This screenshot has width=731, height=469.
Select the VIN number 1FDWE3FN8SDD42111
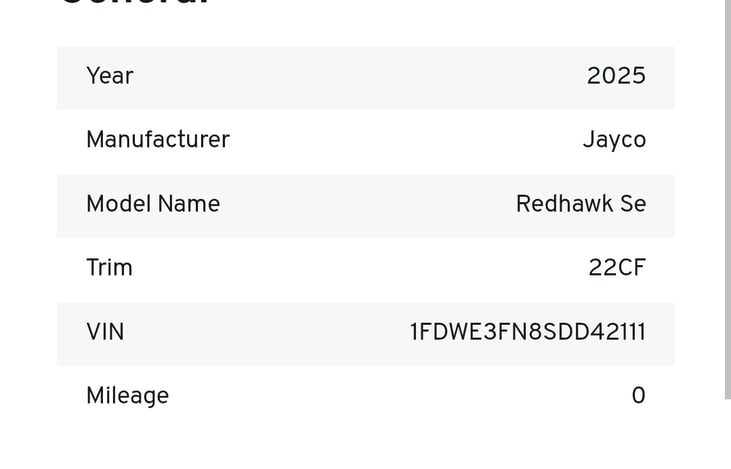pyautogui.click(x=528, y=332)
